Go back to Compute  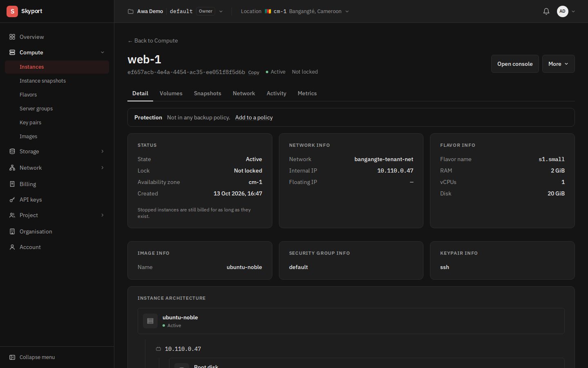coord(153,40)
